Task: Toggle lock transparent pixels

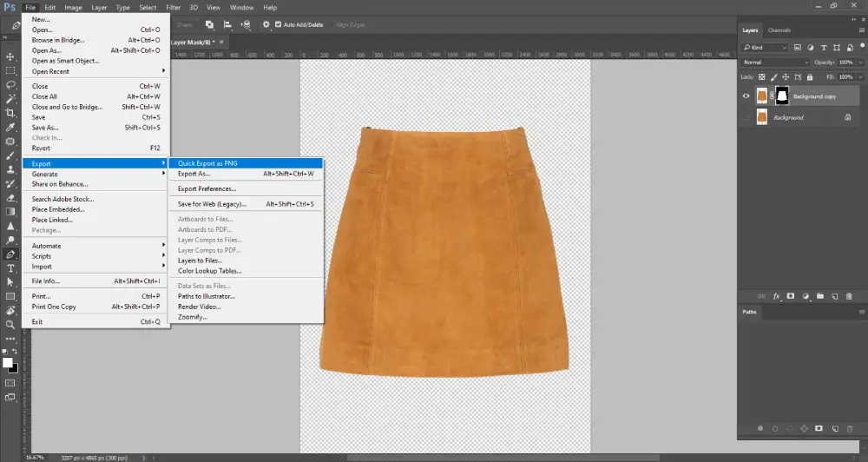Action: point(762,77)
